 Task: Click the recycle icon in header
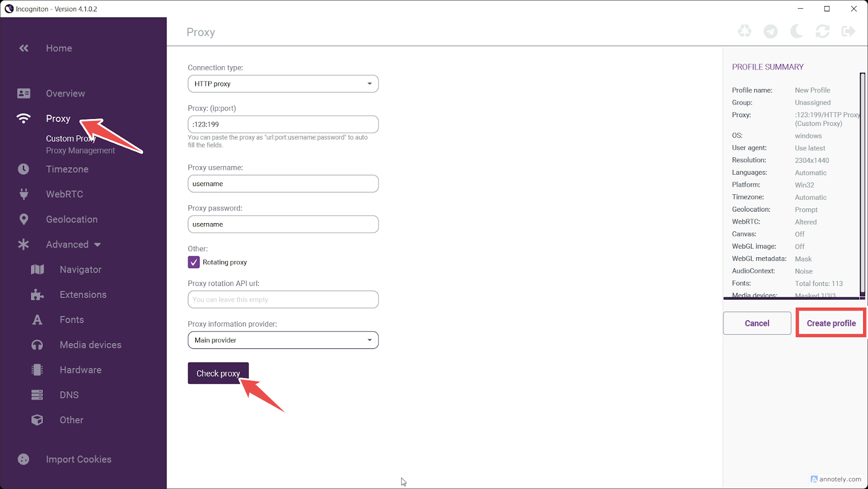click(745, 31)
